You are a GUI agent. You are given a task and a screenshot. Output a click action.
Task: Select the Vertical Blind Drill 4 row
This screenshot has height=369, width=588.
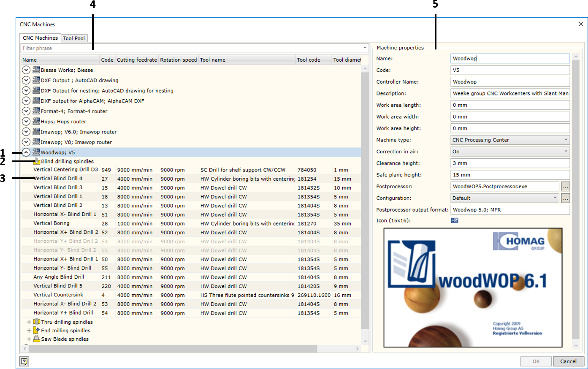(191, 179)
